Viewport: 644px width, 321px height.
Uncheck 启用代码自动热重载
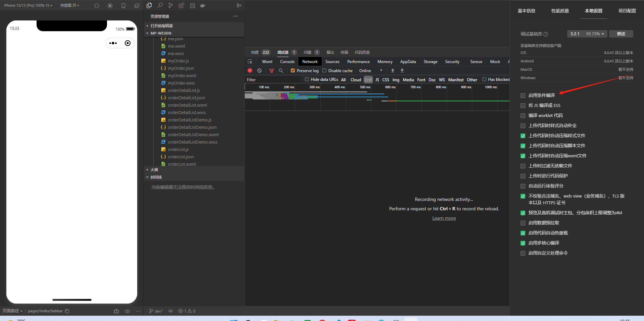coord(523,233)
